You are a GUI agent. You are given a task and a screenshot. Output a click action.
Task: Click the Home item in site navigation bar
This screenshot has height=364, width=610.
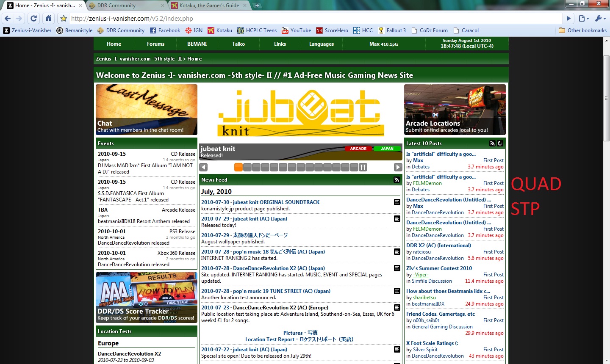[x=114, y=44]
